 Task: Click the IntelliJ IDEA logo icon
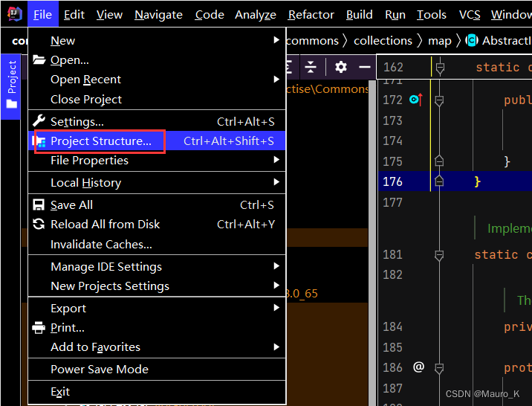[15, 14]
